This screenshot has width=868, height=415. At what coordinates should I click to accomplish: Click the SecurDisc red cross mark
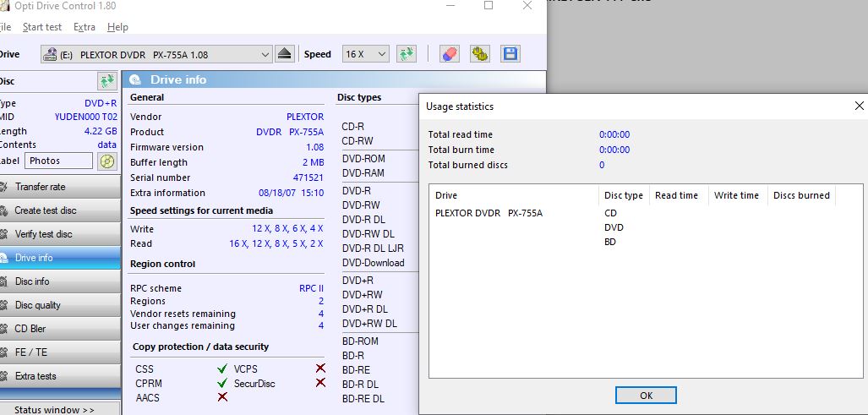(320, 382)
